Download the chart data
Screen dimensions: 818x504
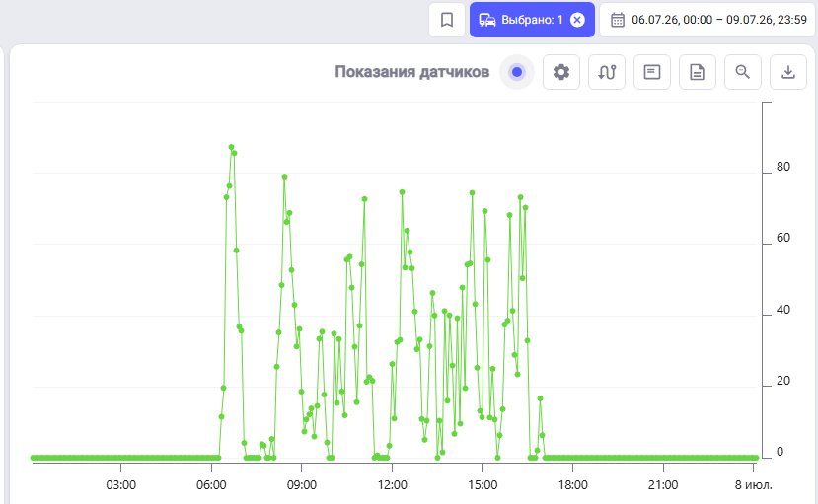788,72
